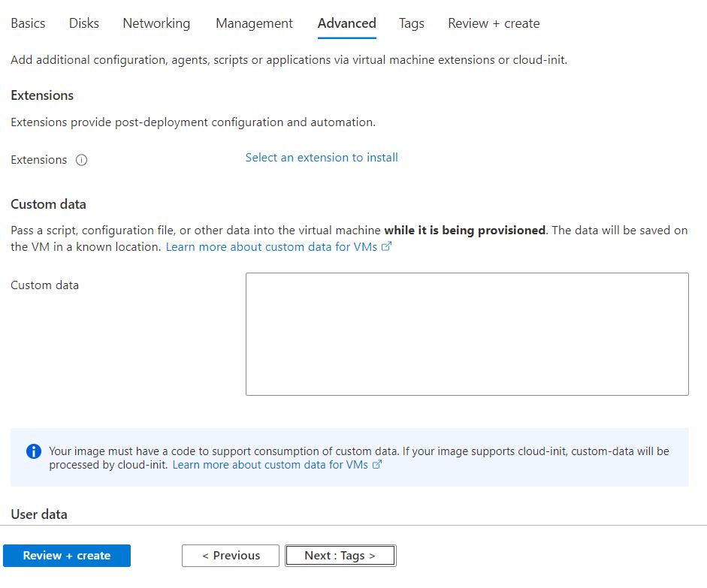The image size is (707, 588).
Task: Click the Custom data field label
Action: (x=44, y=285)
